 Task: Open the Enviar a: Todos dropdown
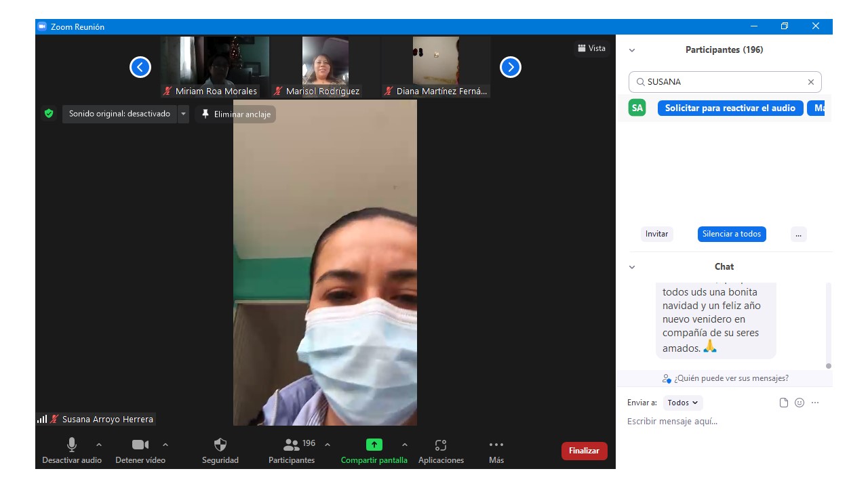683,403
